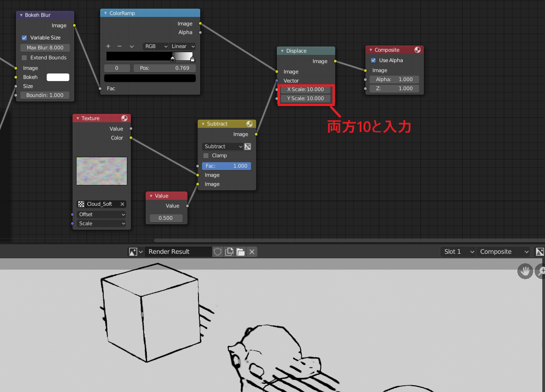
Task: Collapse the Value node
Action: [x=151, y=196]
